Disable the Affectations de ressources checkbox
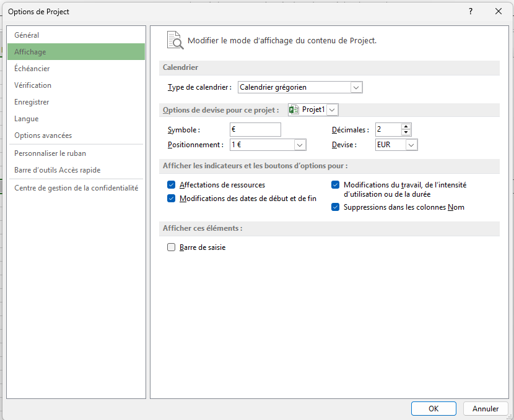This screenshot has height=420, width=514. (x=171, y=184)
